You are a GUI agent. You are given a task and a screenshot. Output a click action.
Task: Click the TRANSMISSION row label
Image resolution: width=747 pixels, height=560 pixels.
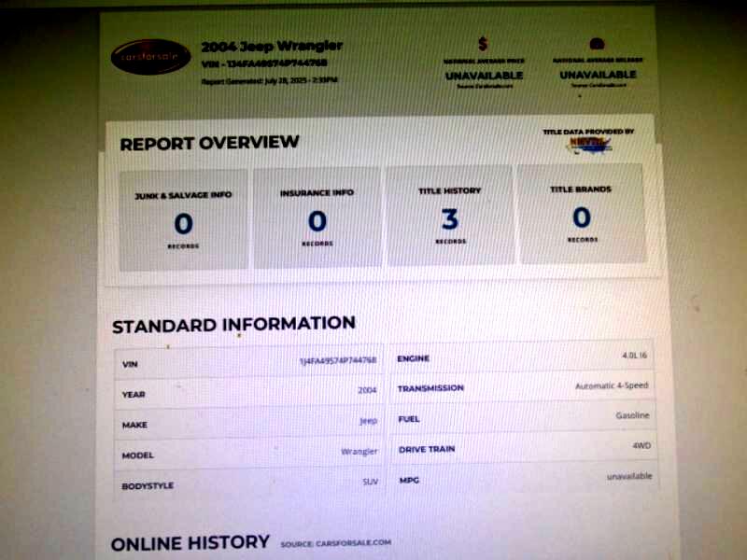point(430,388)
